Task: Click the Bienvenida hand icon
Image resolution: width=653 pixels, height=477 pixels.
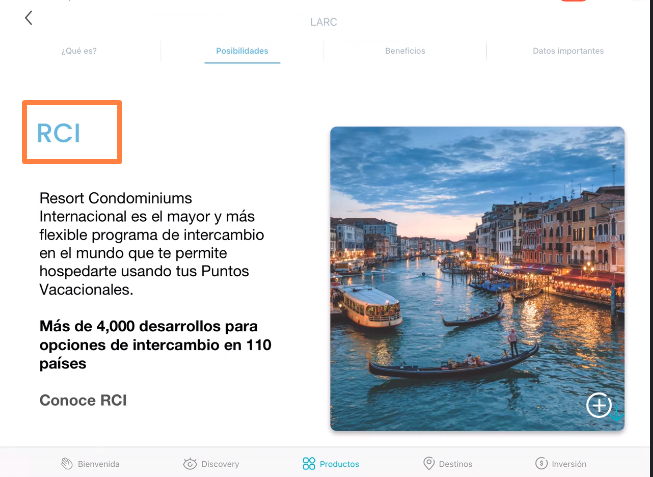Action: click(67, 464)
